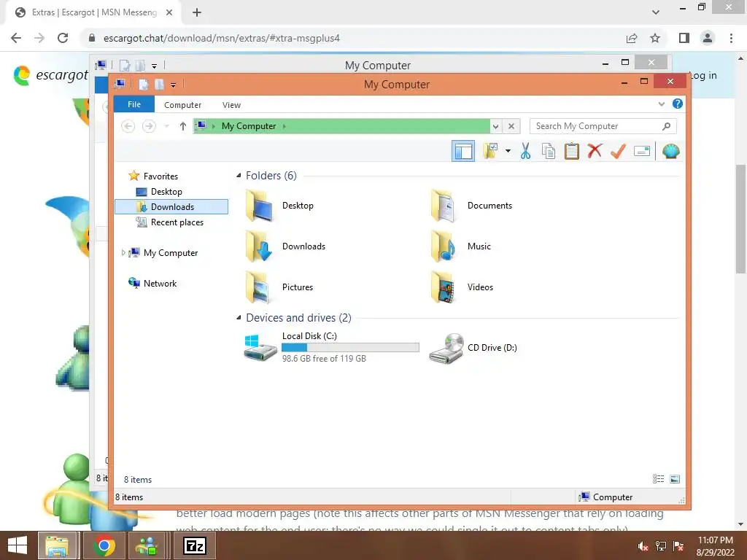Open Folder Options icon in toolbar
Viewport: 747px width, 560px height.
coord(490,151)
